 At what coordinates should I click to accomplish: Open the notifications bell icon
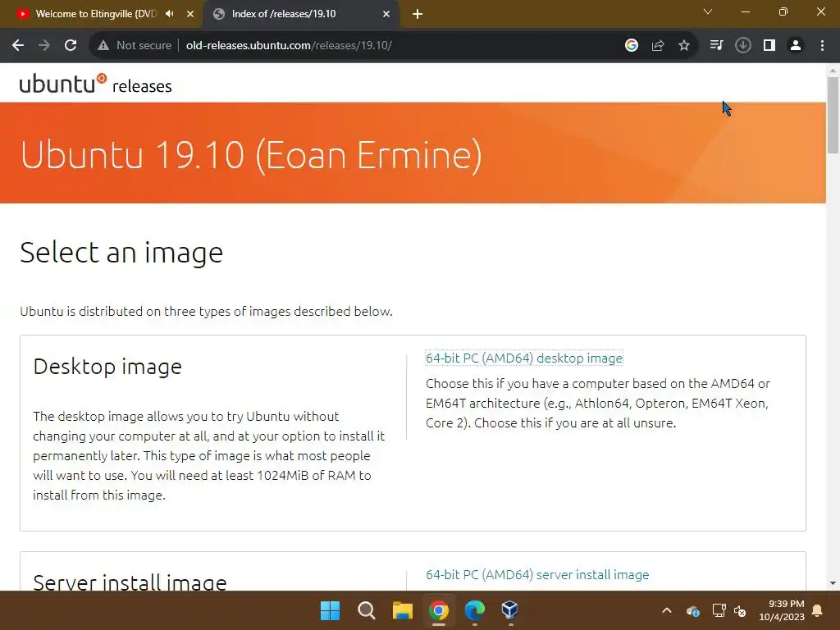[x=818, y=610]
